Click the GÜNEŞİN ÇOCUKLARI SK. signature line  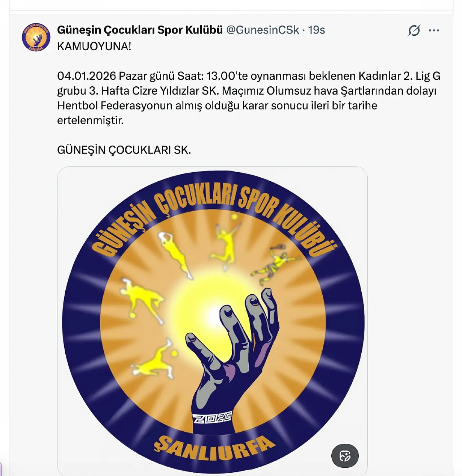(124, 150)
